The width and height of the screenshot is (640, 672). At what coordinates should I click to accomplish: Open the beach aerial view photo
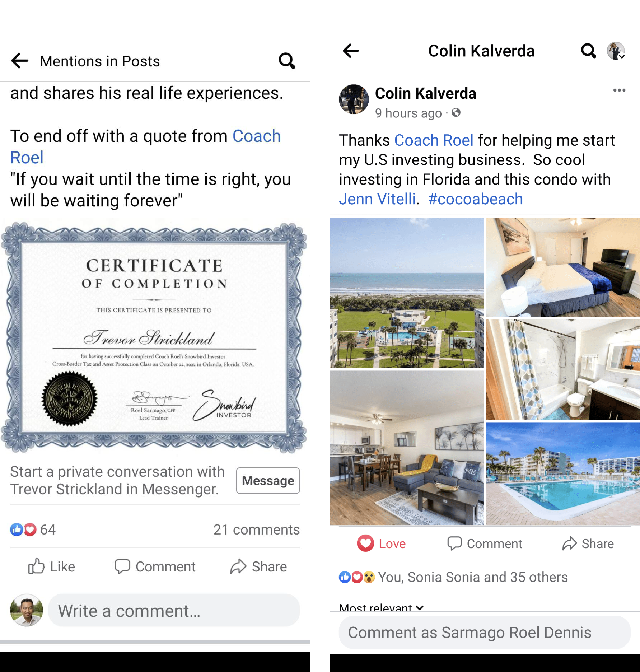click(x=407, y=293)
